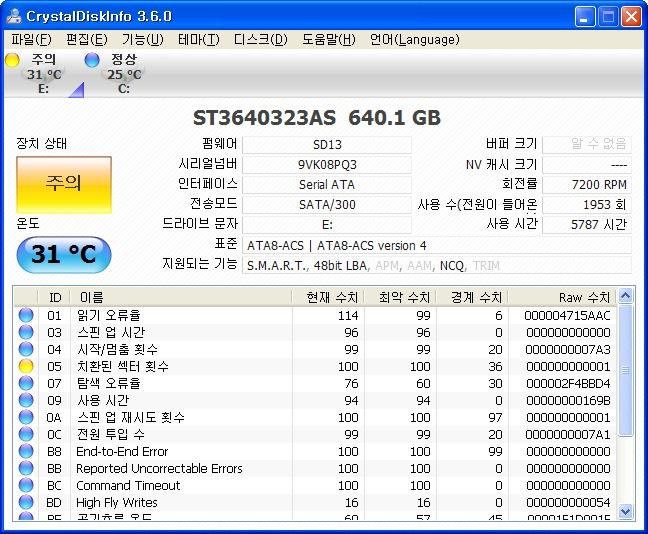Click the blue status icon for ID 01

tap(26, 315)
